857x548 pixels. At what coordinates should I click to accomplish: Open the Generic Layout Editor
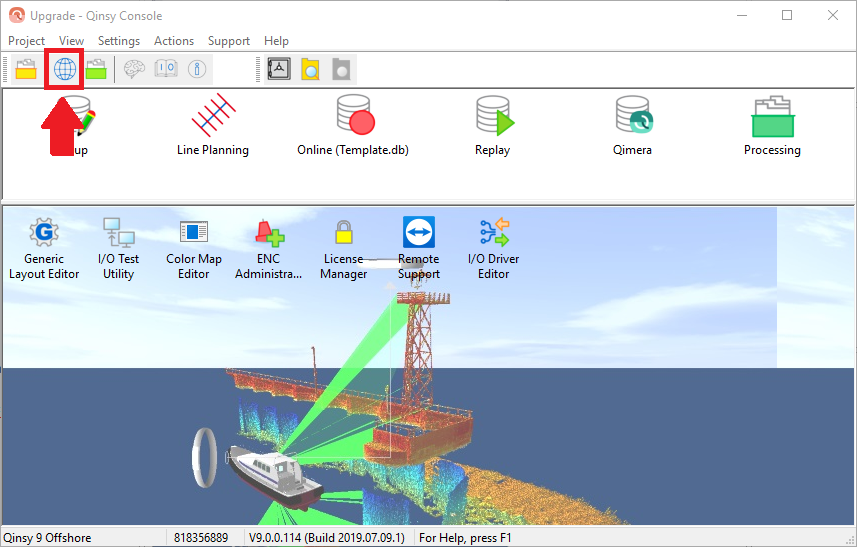tap(44, 248)
